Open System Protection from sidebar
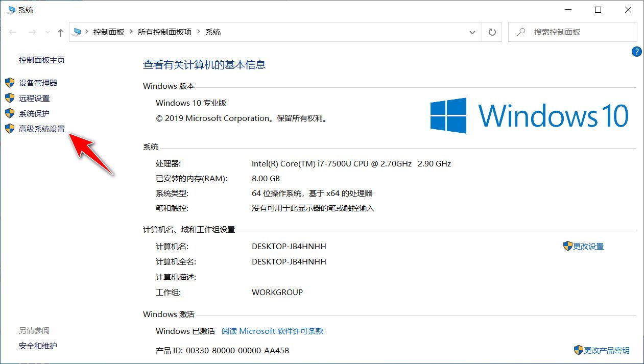 [34, 113]
